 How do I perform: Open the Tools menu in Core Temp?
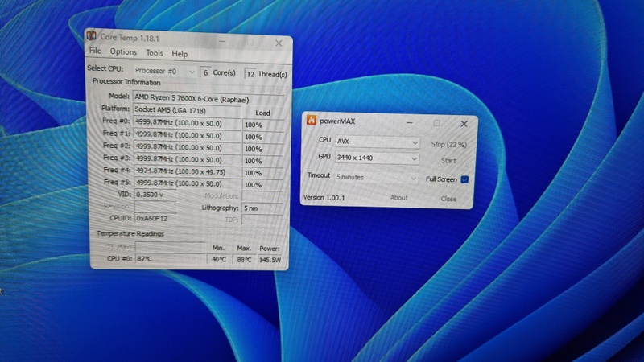155,53
